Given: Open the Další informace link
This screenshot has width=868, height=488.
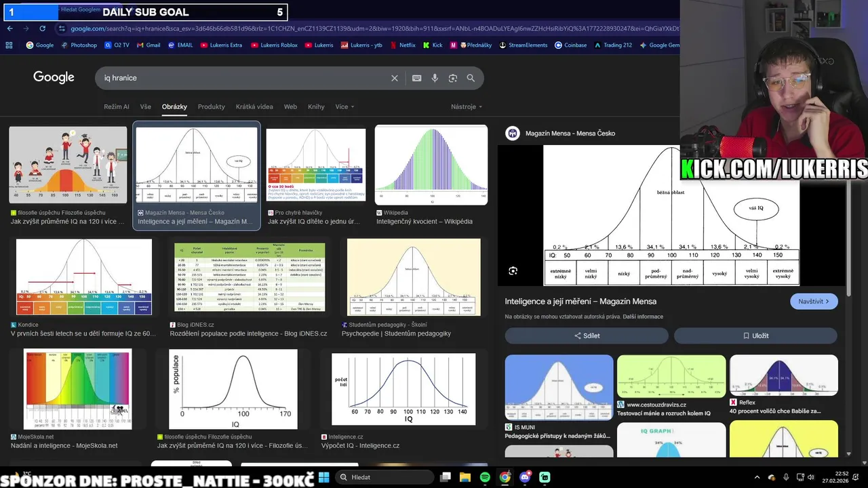Looking at the screenshot, I should (643, 317).
